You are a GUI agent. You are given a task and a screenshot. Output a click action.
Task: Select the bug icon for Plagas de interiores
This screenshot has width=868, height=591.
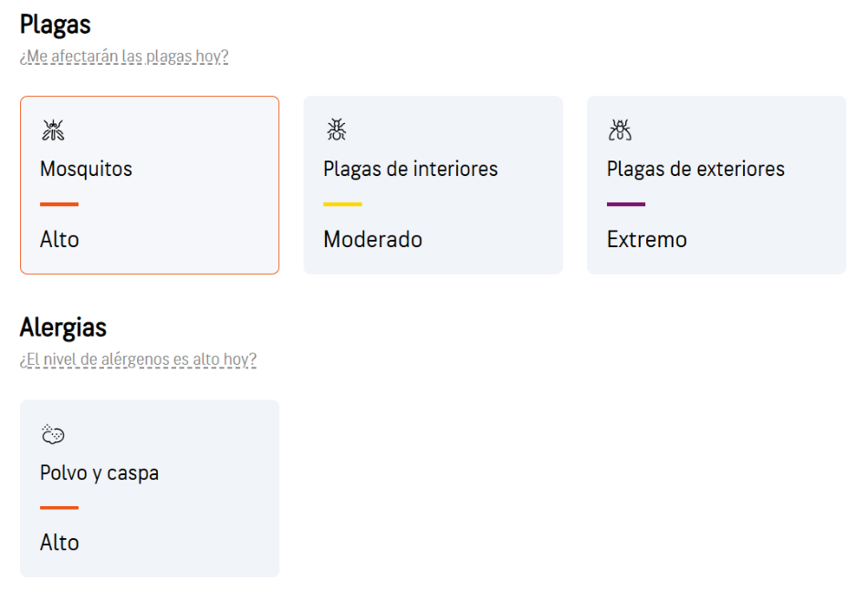(x=336, y=130)
